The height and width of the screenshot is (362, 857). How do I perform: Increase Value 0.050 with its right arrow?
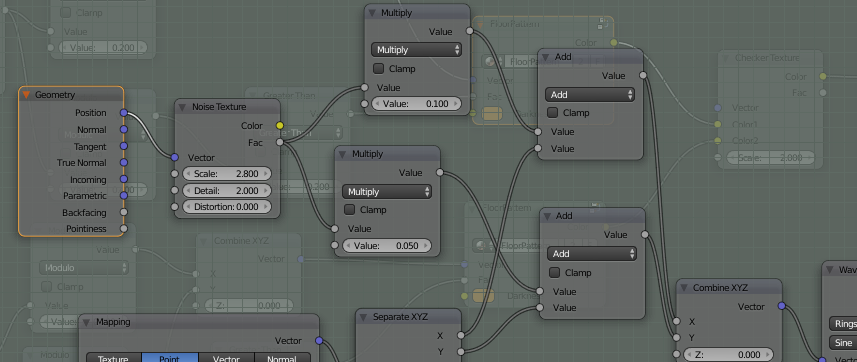(x=426, y=246)
